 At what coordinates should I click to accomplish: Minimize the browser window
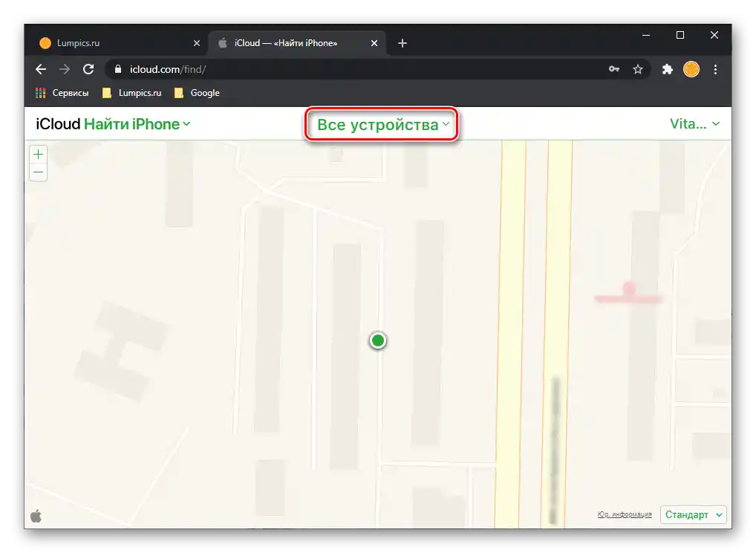point(646,35)
